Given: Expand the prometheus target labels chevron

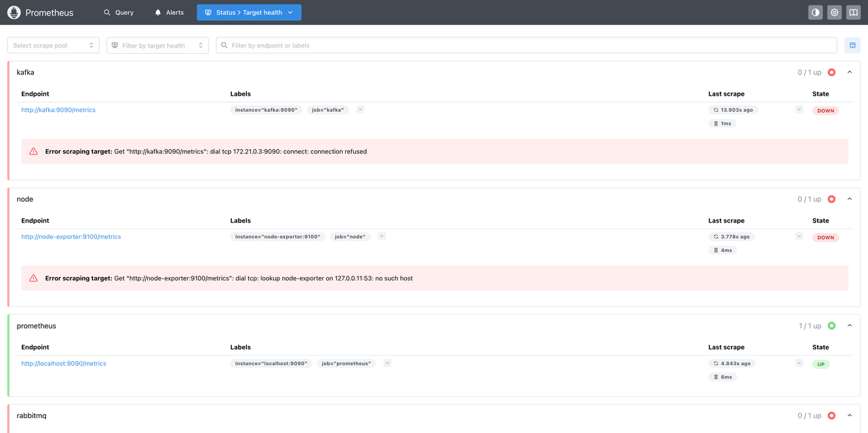Looking at the screenshot, I should coord(387,363).
